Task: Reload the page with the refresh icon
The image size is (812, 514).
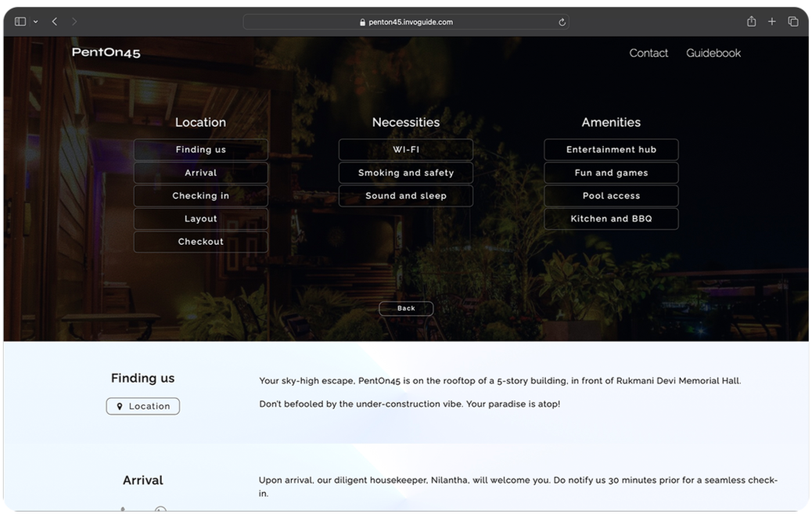Action: (562, 23)
